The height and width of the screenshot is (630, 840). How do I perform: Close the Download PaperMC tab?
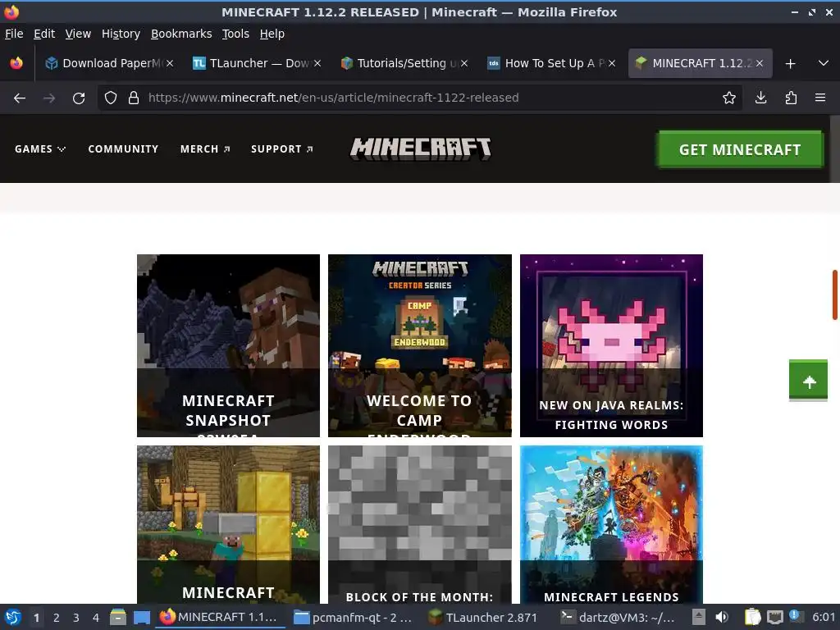pos(170,63)
